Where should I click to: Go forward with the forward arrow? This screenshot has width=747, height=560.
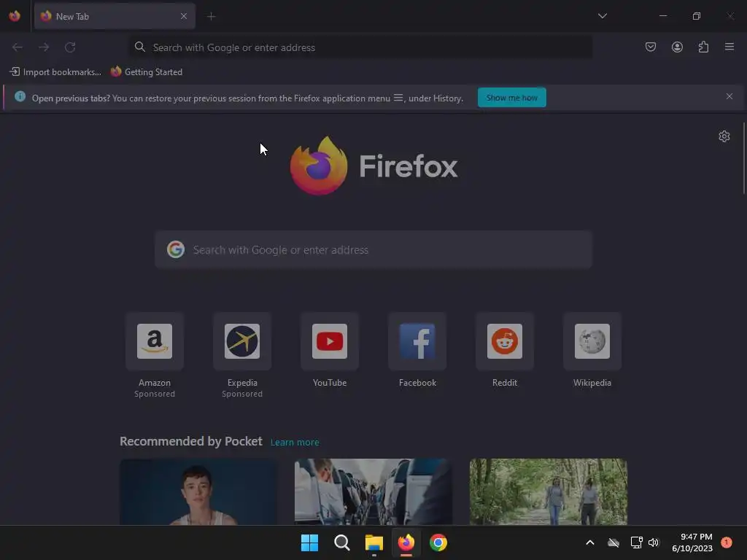click(x=44, y=47)
